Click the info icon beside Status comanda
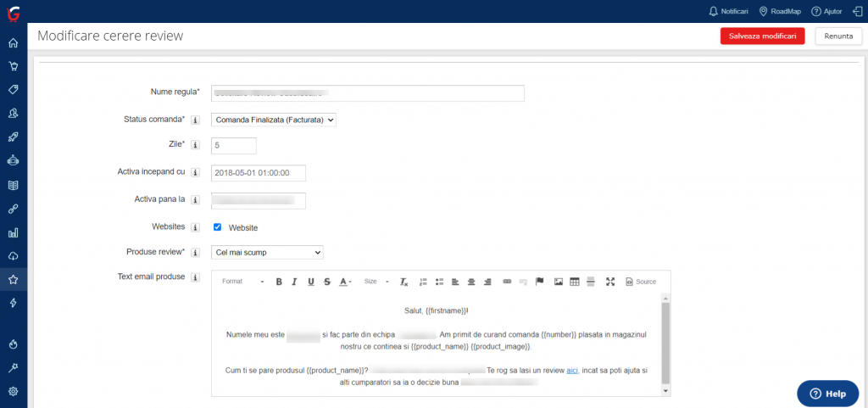 [195, 120]
